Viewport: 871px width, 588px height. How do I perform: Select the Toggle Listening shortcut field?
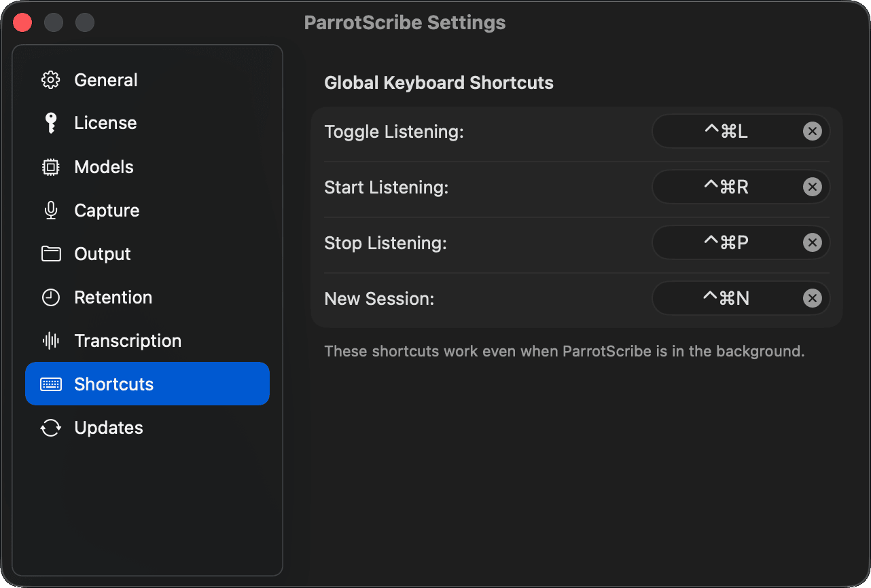tap(726, 131)
